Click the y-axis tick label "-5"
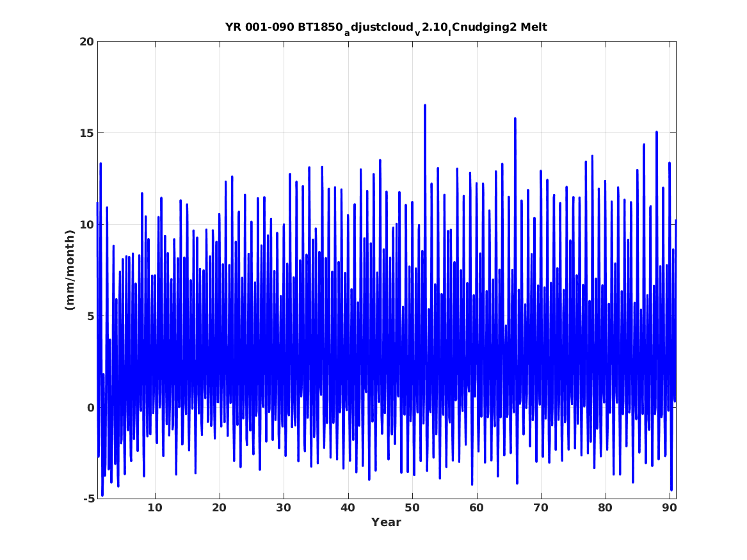This screenshot has height=560, width=747. tap(88, 499)
